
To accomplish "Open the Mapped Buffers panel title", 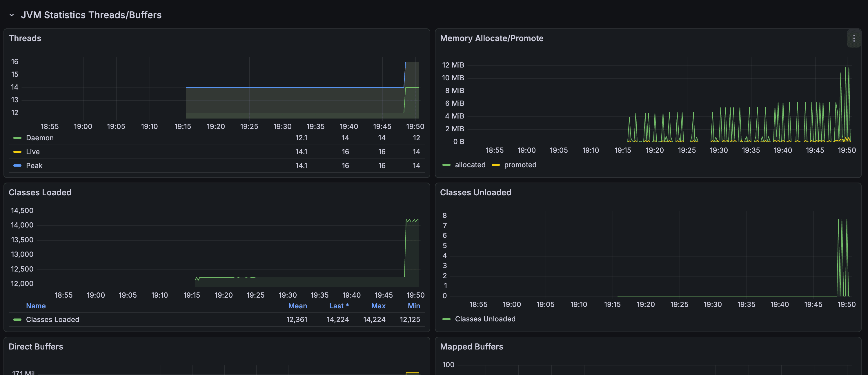I will (471, 347).
